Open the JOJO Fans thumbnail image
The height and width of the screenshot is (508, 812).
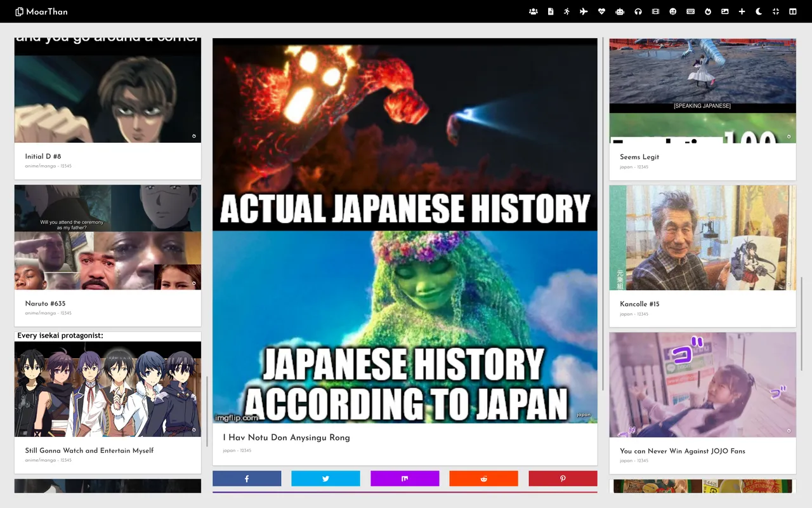[x=702, y=385]
